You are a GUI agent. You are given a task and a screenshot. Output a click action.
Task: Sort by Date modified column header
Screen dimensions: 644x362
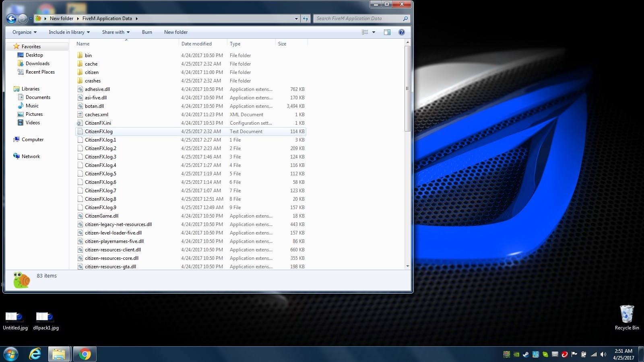pyautogui.click(x=203, y=44)
